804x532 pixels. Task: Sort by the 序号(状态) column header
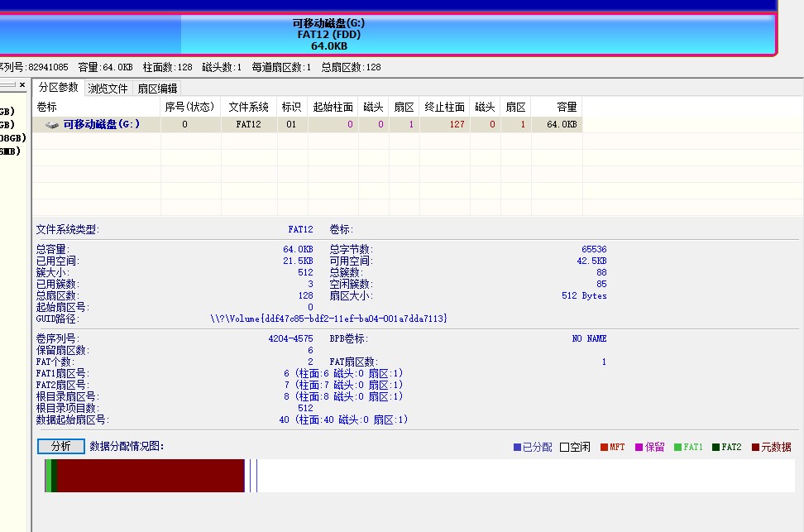click(191, 107)
